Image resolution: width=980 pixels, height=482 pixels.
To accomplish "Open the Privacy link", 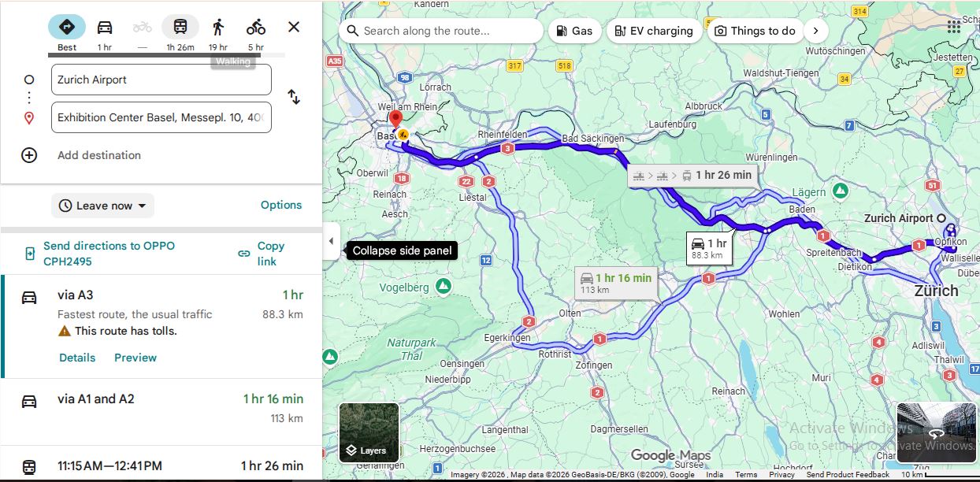I will click(x=781, y=475).
